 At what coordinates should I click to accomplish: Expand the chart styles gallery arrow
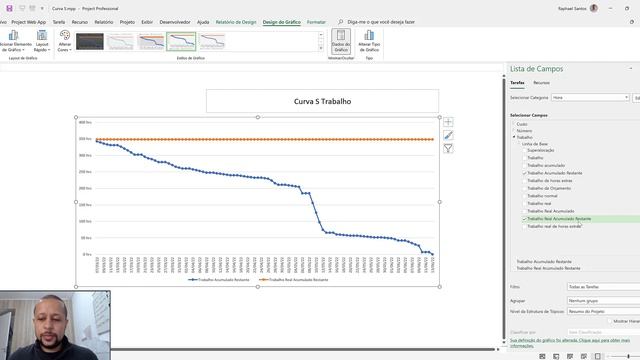point(321,48)
